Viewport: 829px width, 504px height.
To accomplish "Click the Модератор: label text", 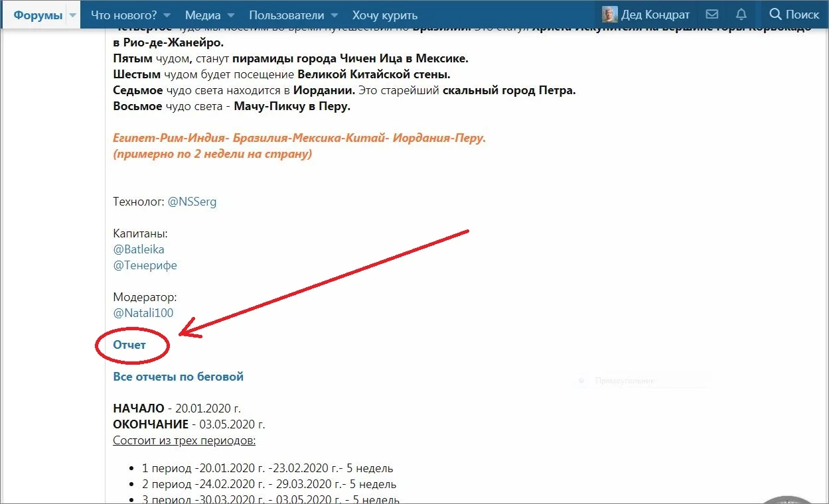I will pyautogui.click(x=145, y=297).
